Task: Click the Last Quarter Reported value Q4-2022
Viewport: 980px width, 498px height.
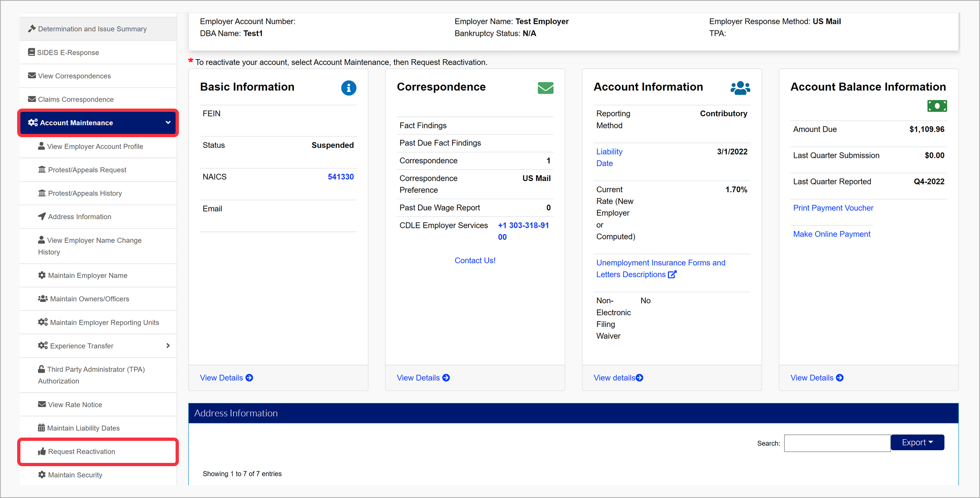Action: pos(929,182)
